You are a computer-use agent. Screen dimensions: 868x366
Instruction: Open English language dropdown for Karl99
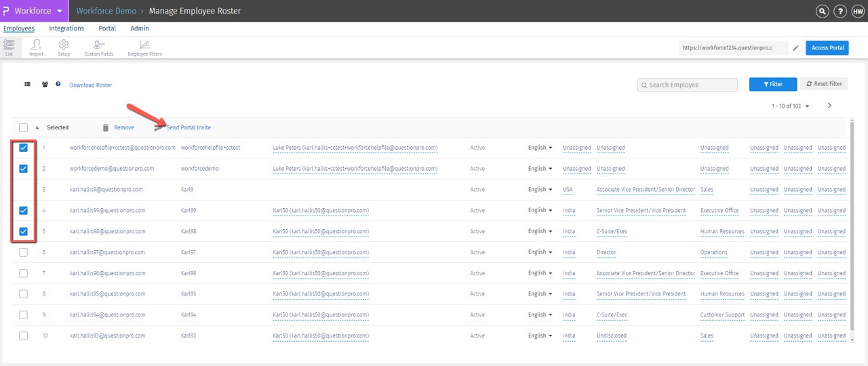(540, 210)
